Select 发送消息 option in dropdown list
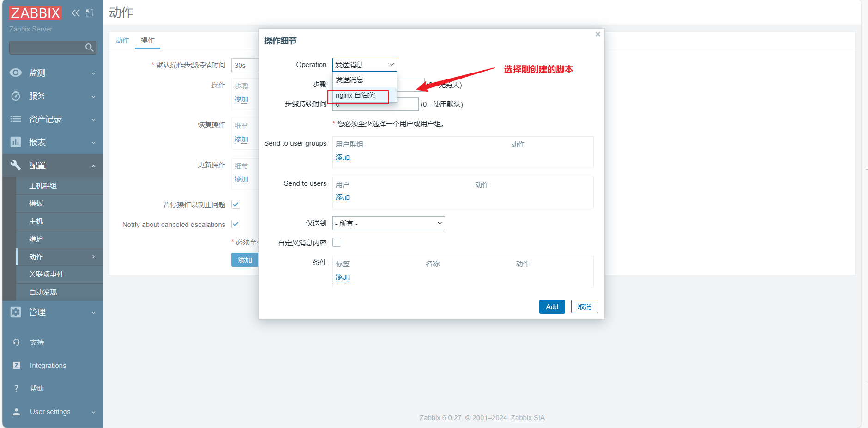This screenshot has height=428, width=868. (364, 80)
